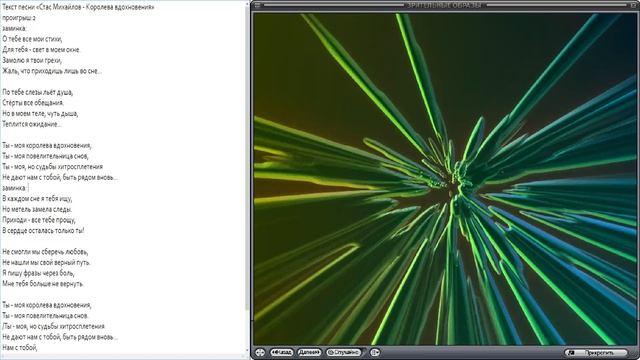Screen dimensions: 640x360
Task: Toggle the Случайно (Random) button
Action: click(344, 352)
